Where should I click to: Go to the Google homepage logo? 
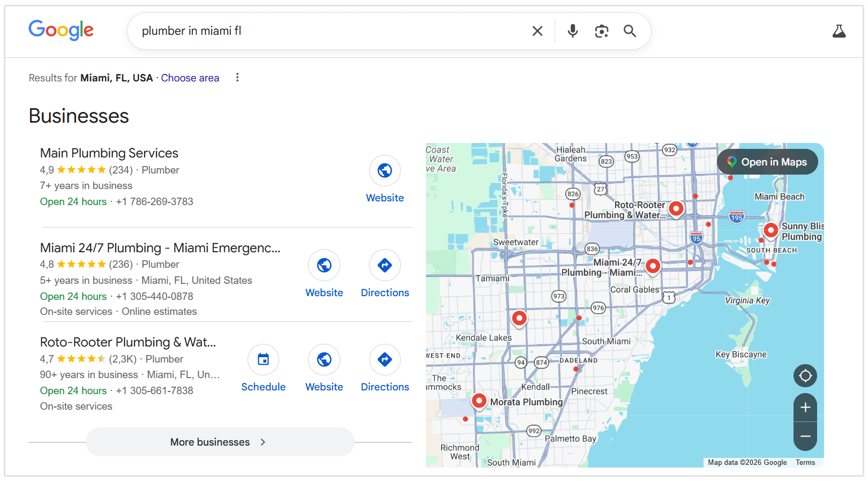tap(61, 31)
